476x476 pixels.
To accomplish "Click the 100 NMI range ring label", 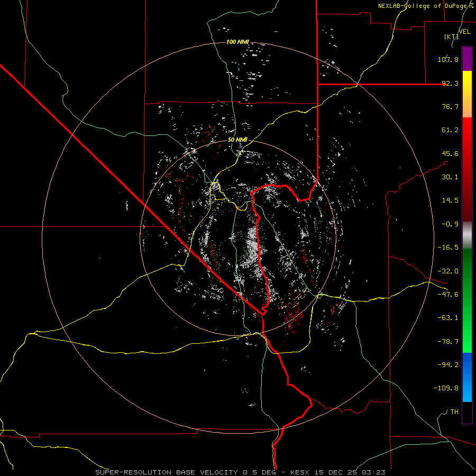I will [x=237, y=42].
